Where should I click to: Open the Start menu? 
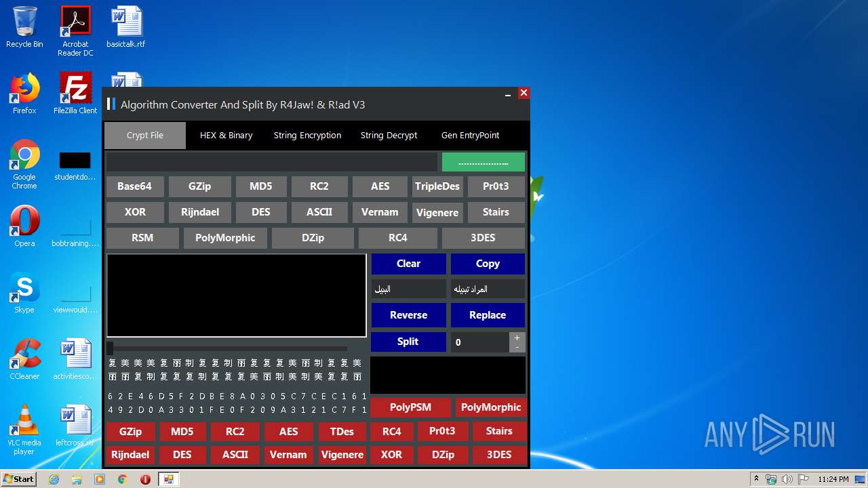click(18, 479)
